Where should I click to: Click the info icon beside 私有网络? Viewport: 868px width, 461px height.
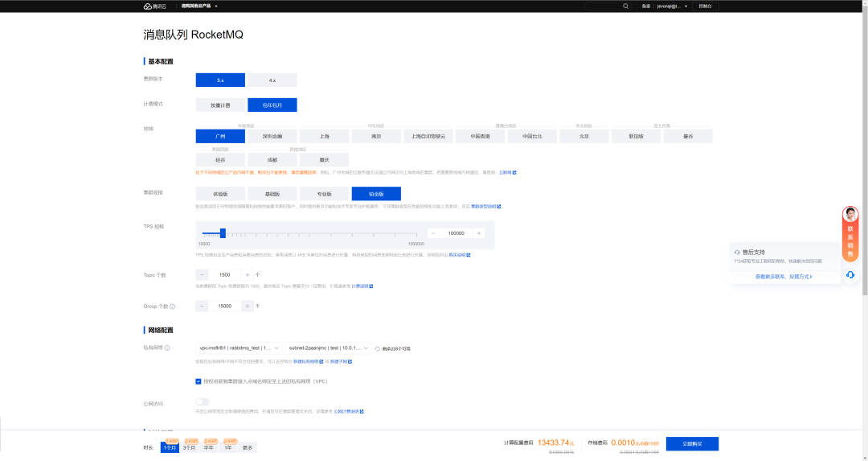coord(167,348)
